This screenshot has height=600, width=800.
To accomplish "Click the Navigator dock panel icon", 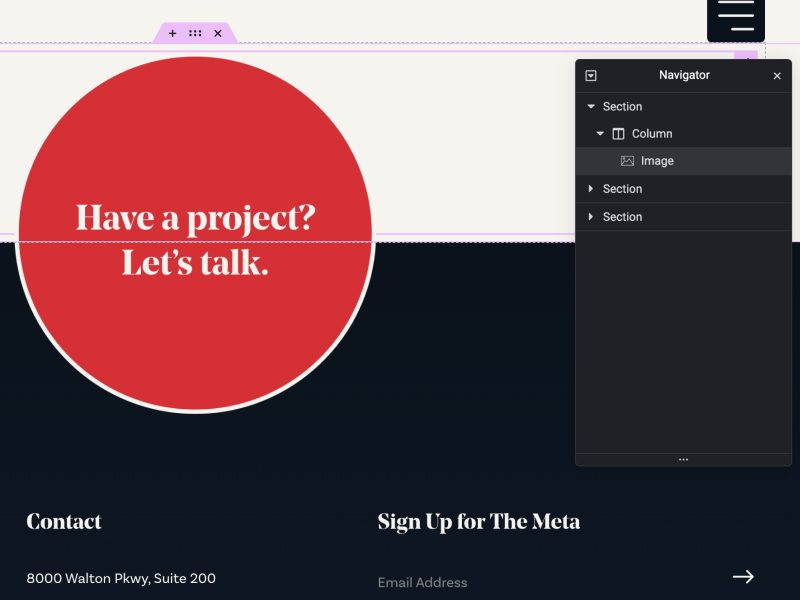I will pos(591,76).
